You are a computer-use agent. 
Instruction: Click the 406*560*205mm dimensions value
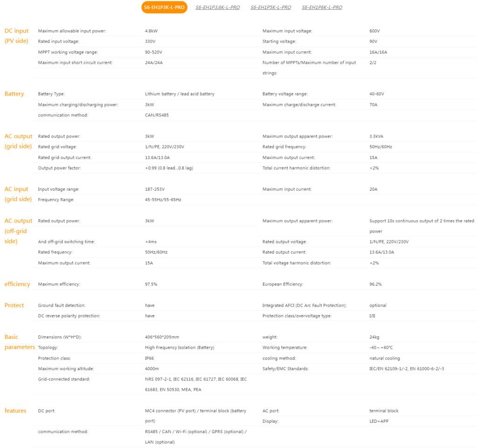coord(162,337)
